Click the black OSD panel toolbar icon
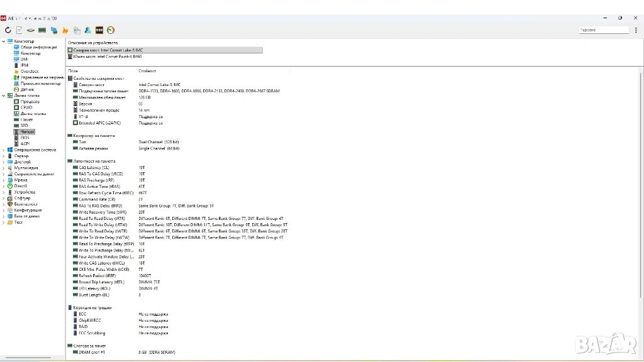644x362 pixels. (99, 30)
